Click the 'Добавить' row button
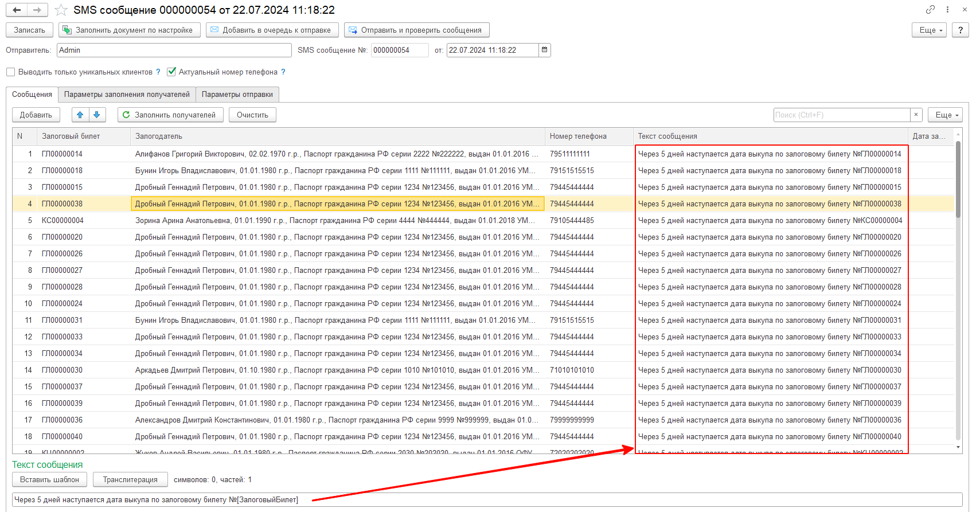980x512 pixels. click(x=36, y=115)
